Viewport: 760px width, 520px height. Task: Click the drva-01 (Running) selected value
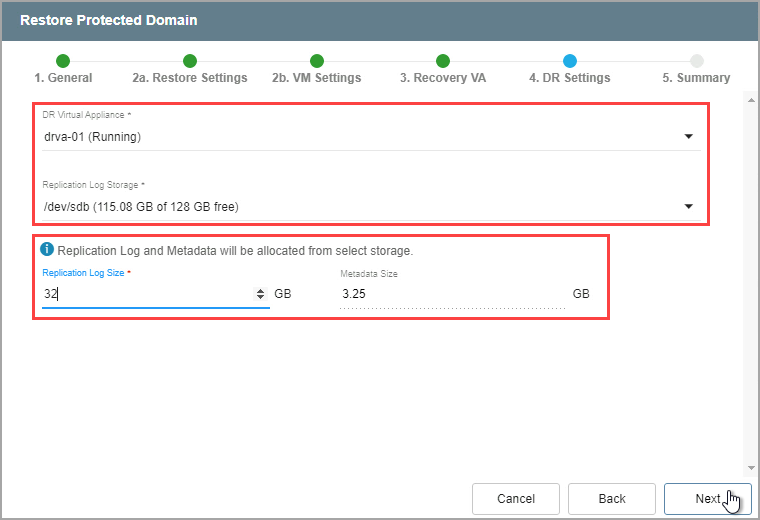click(x=93, y=137)
